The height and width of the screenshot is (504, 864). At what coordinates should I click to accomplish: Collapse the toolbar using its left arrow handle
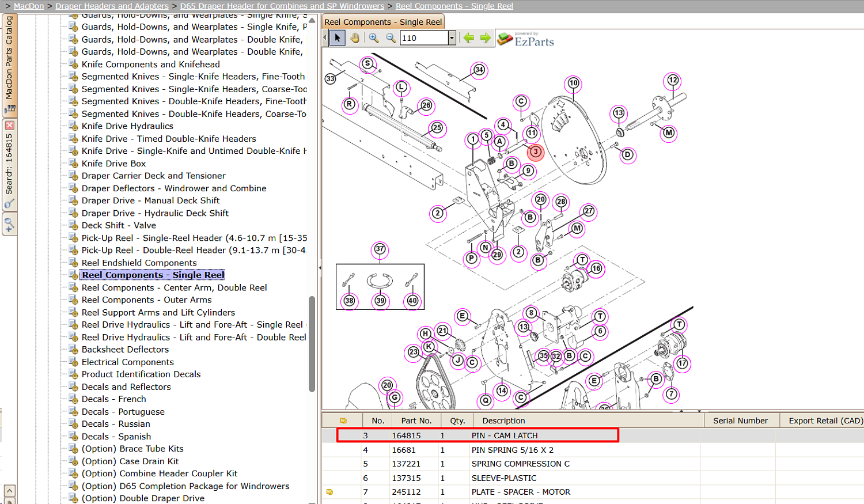coord(325,38)
